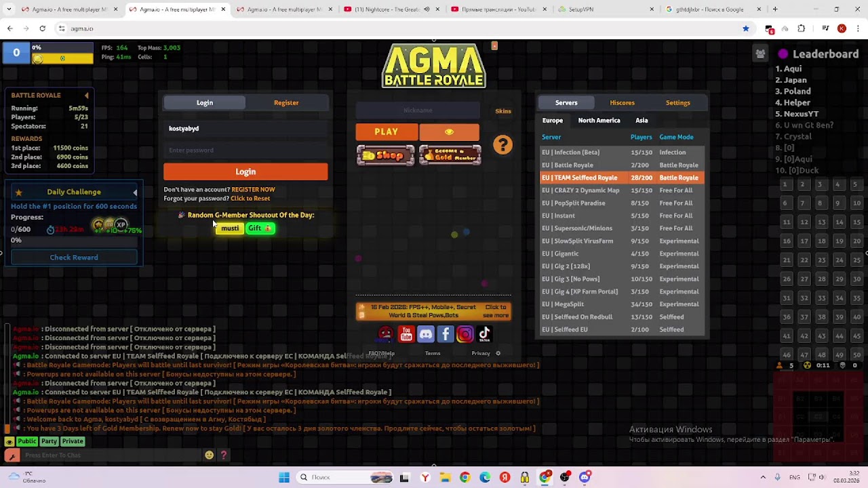Click the pink question mark in chat bar

point(223,455)
